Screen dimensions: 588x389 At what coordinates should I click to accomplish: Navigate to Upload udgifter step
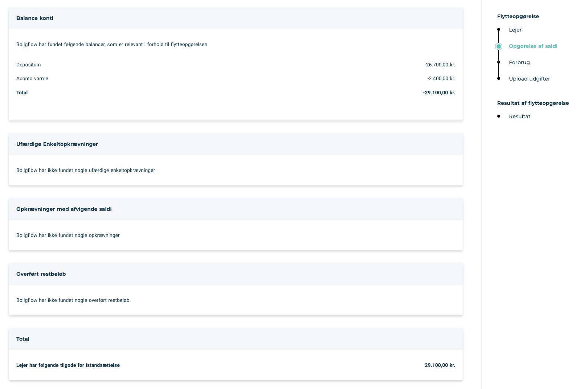[529, 79]
